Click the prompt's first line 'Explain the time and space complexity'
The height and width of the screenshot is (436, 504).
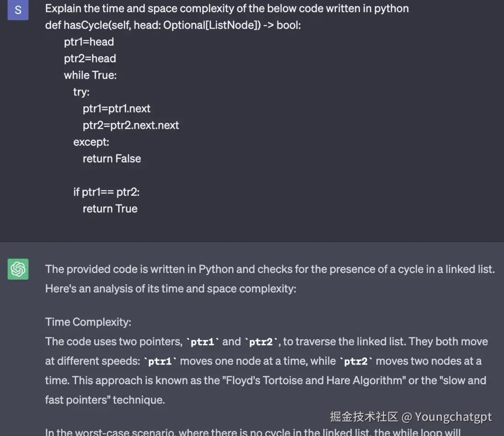pyautogui.click(x=227, y=8)
